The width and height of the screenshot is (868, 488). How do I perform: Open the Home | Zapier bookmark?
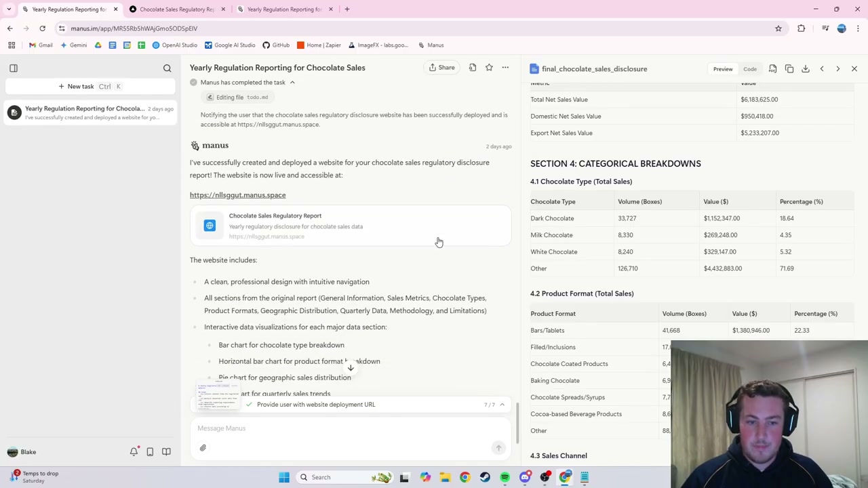pyautogui.click(x=319, y=45)
